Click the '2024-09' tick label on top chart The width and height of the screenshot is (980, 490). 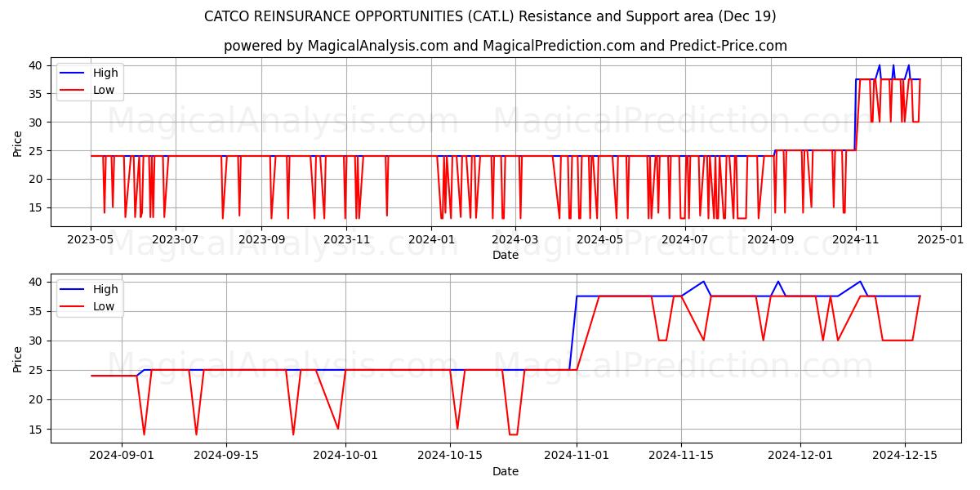[x=772, y=239]
